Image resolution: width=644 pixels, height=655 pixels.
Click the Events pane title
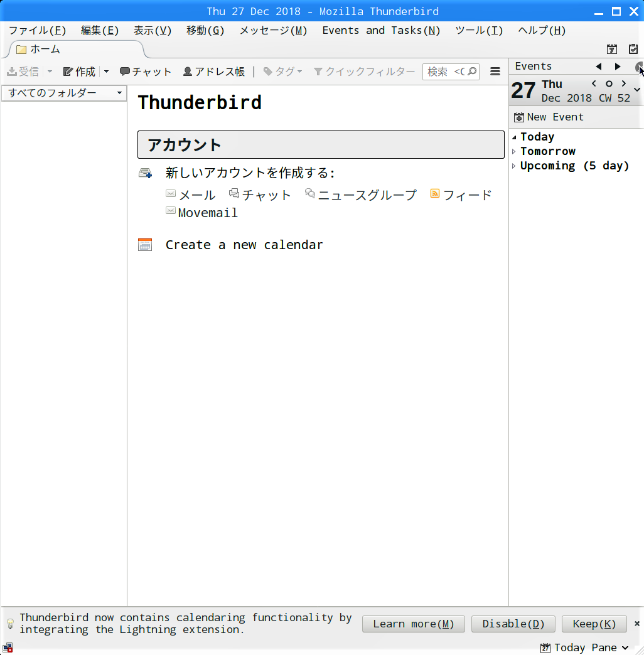534,67
